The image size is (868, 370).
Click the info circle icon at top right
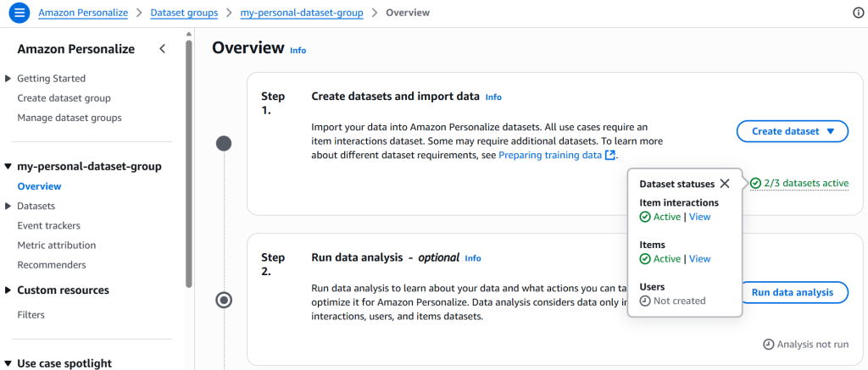858,13
